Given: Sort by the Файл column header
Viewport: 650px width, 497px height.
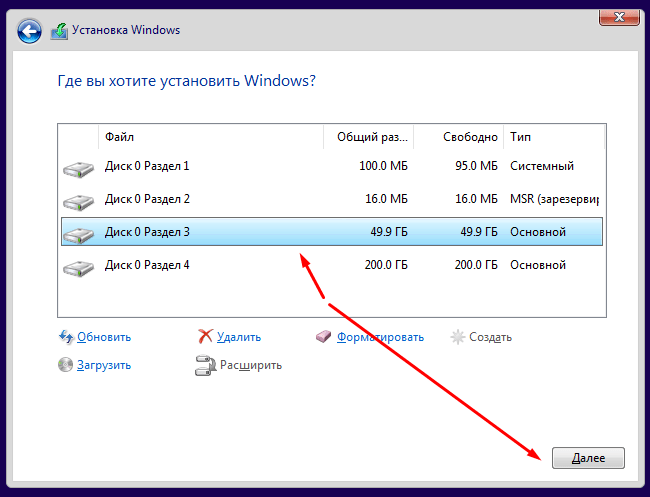Looking at the screenshot, I should (x=211, y=137).
